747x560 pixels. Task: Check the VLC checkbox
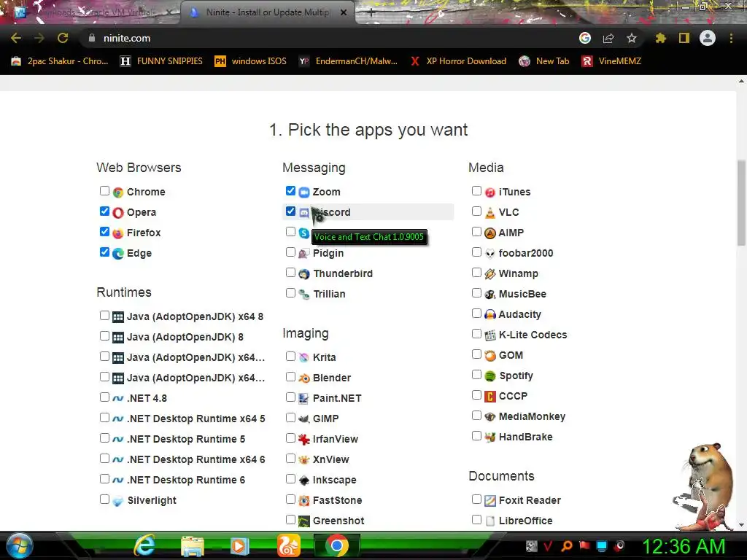[476, 211]
